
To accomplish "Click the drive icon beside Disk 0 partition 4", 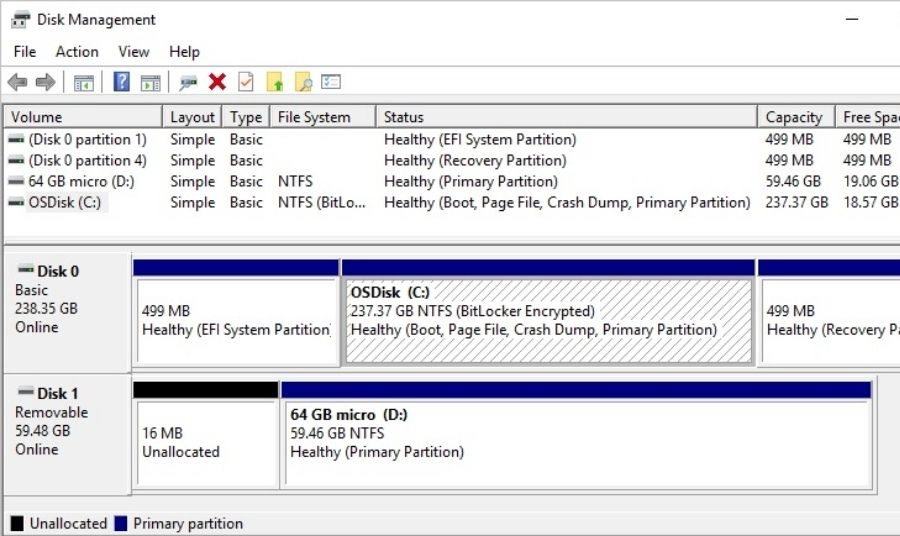I will [16, 160].
